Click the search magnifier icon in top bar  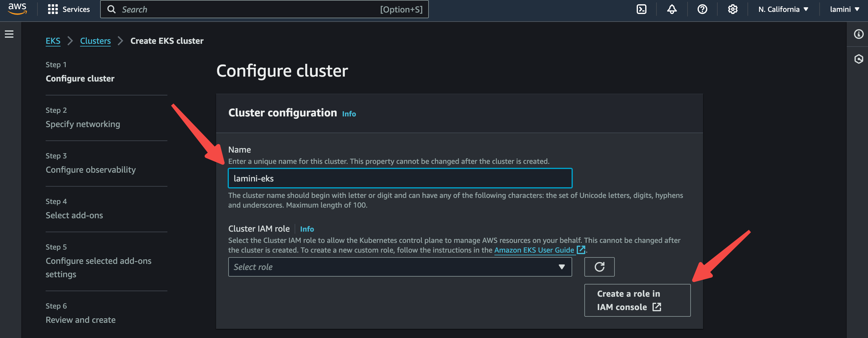pyautogui.click(x=111, y=9)
